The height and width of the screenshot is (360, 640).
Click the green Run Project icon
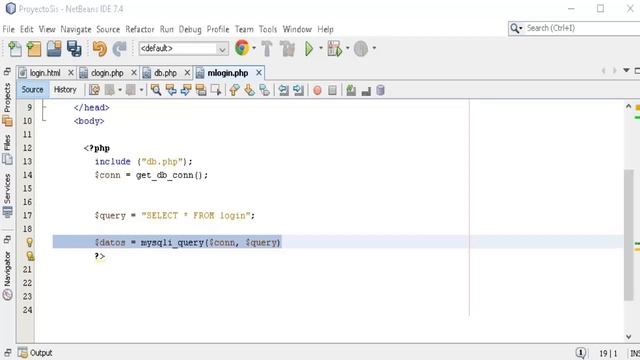click(x=309, y=49)
